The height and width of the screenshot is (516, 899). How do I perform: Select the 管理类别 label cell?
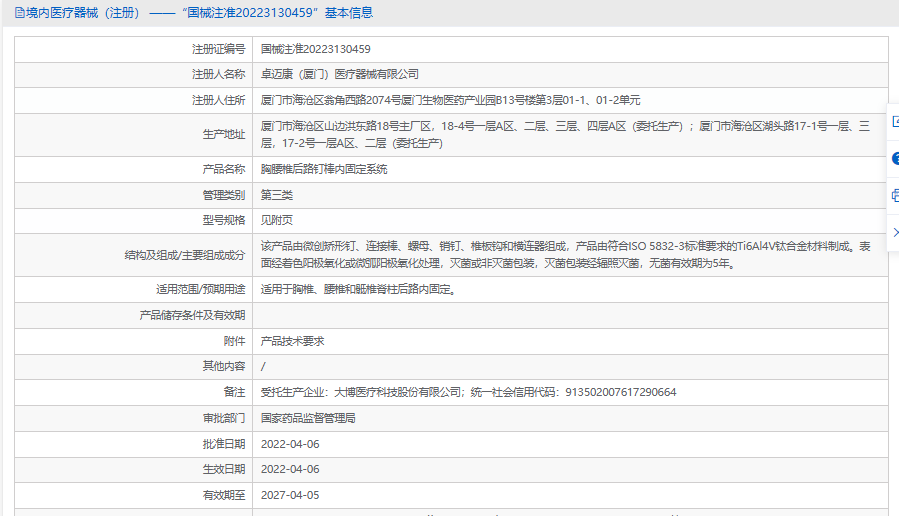[x=134, y=195]
